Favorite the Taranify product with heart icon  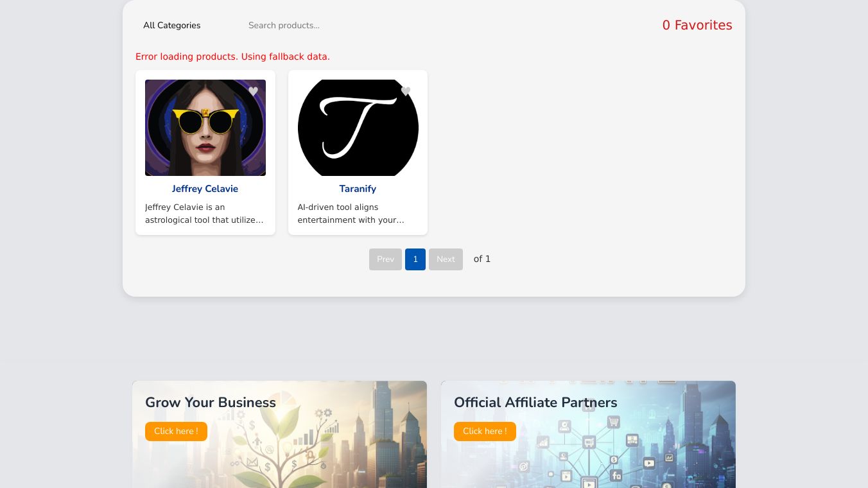coord(406,91)
